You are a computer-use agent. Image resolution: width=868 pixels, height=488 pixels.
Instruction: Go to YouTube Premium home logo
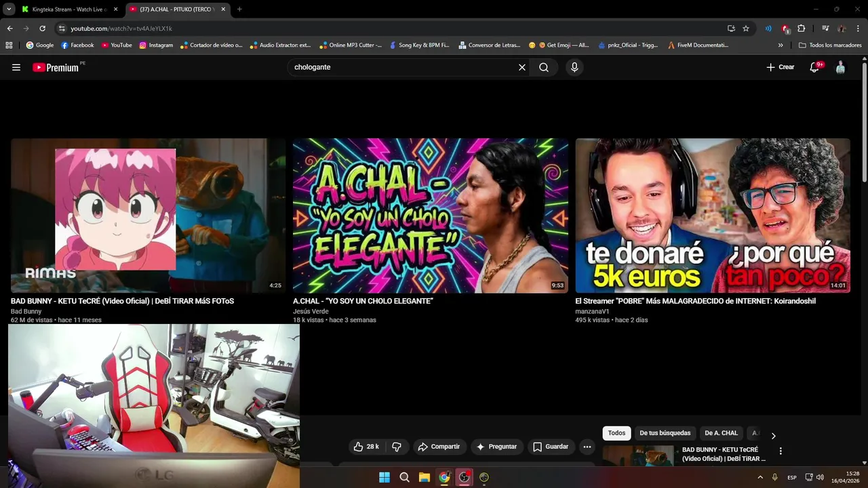tap(56, 67)
